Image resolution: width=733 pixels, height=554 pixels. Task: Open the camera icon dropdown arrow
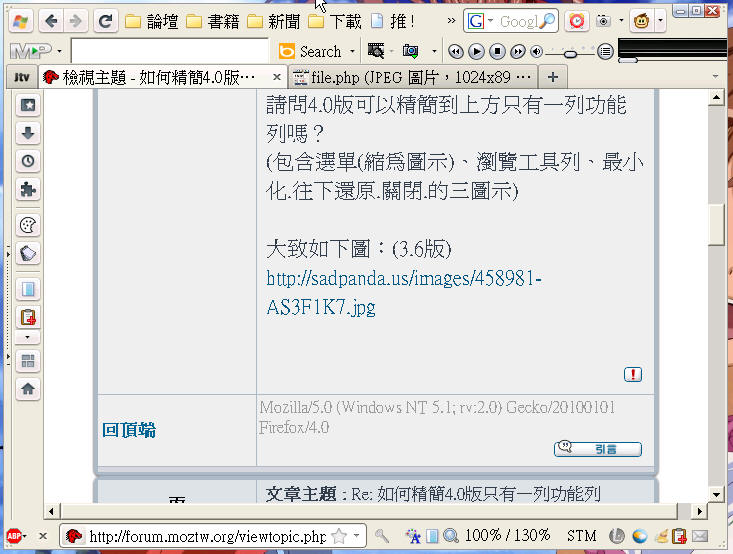pos(621,21)
